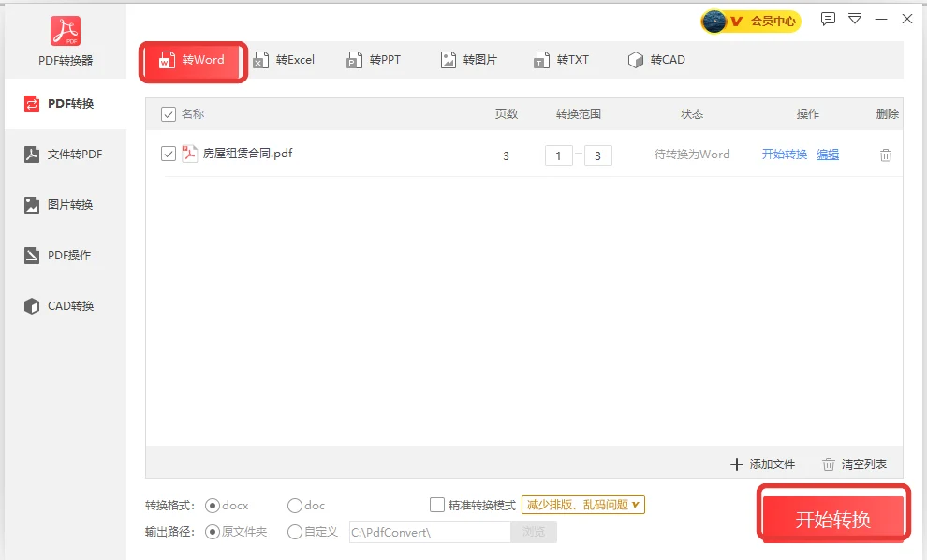Click the 编辑 link in the file row

point(828,155)
